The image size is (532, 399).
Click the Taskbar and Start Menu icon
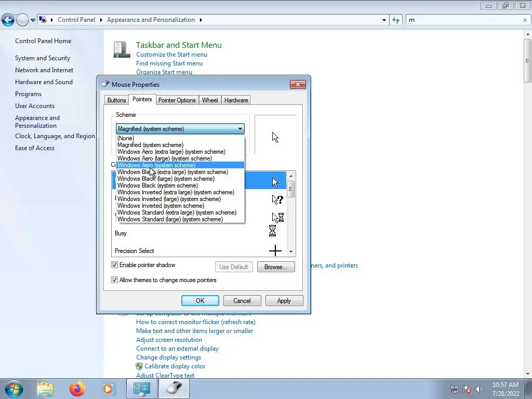[x=122, y=49]
